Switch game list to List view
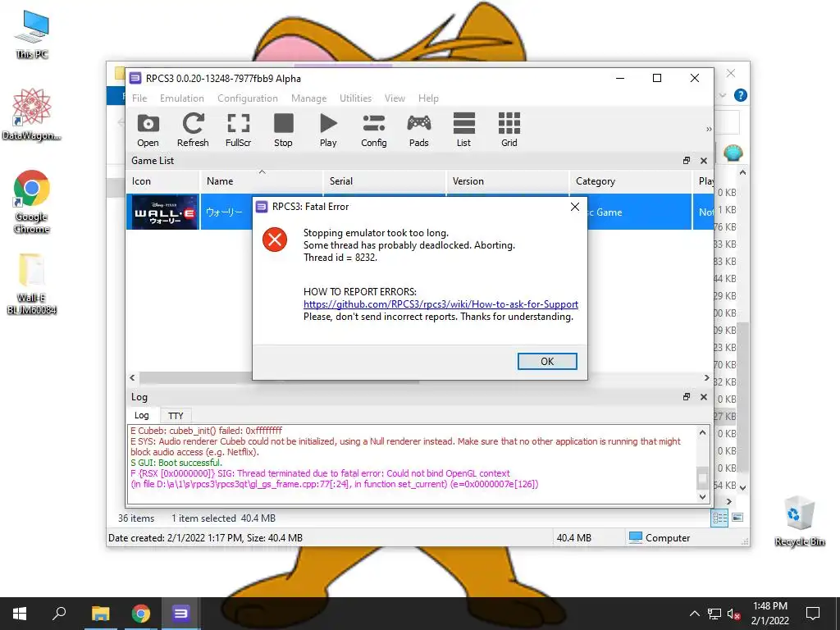 pos(464,130)
